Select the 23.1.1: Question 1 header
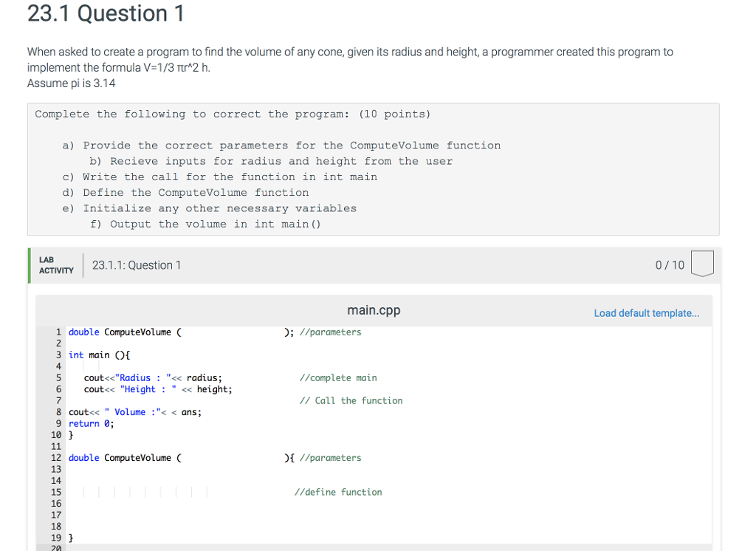 coord(136,264)
